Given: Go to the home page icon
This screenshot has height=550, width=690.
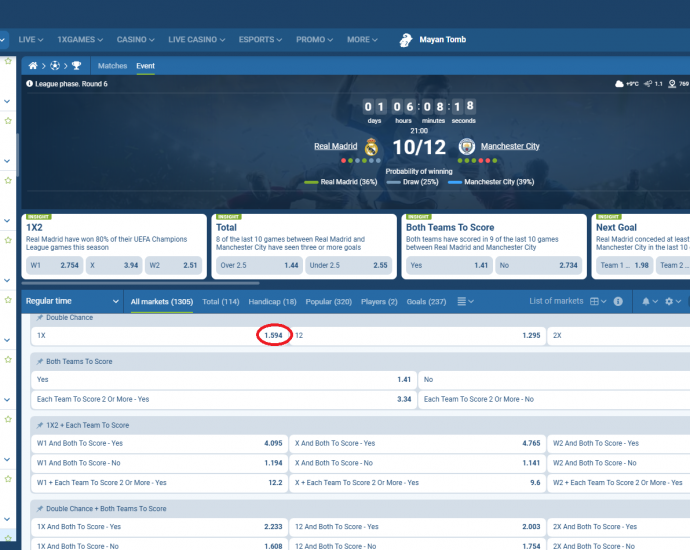Looking at the screenshot, I should (x=33, y=66).
